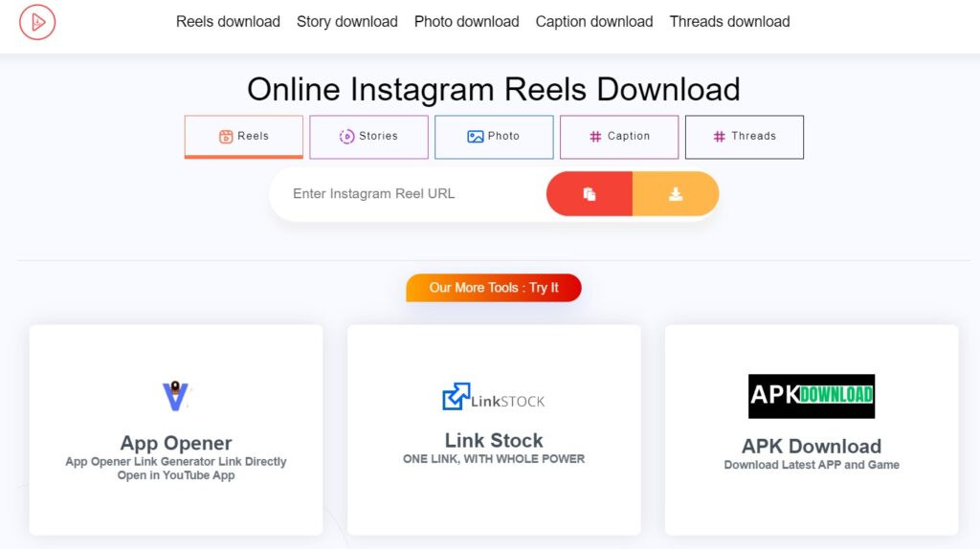The image size is (980, 549).
Task: Go to Photo download nav link
Action: (467, 22)
